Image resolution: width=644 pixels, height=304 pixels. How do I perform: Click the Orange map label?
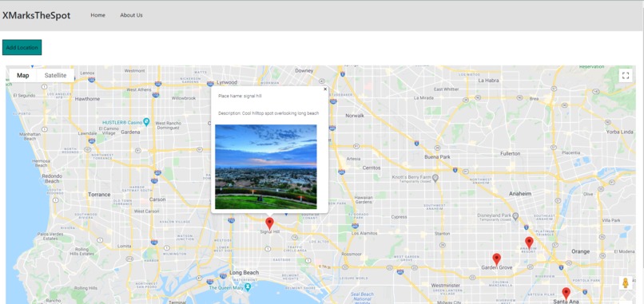click(580, 251)
